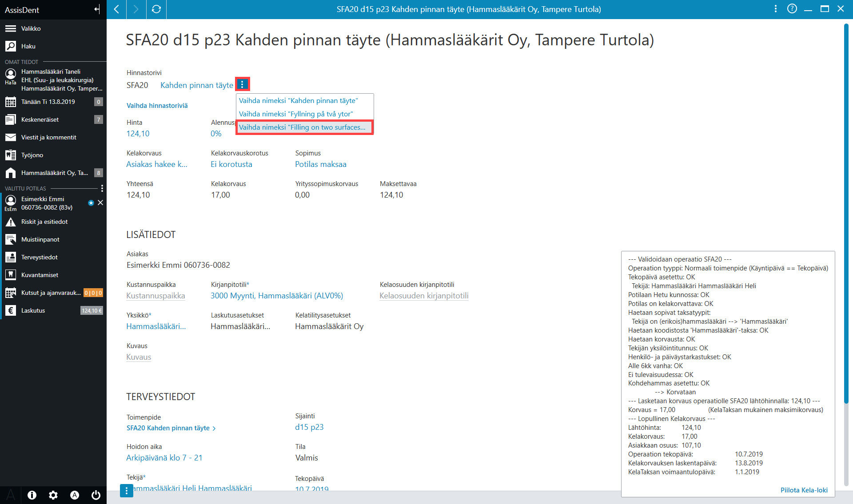Close the selected patient Esimerkki Emmi
This screenshot has width=853, height=504.
coord(100,202)
